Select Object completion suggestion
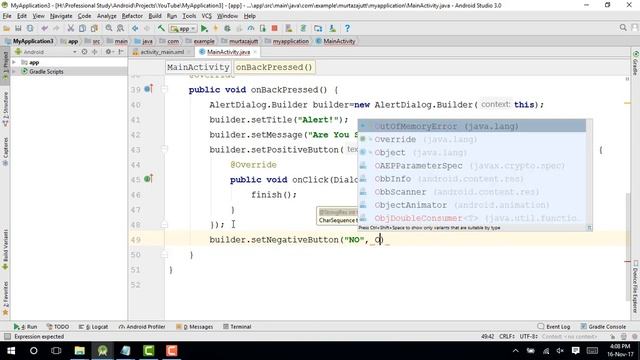640x360 pixels. [472, 152]
